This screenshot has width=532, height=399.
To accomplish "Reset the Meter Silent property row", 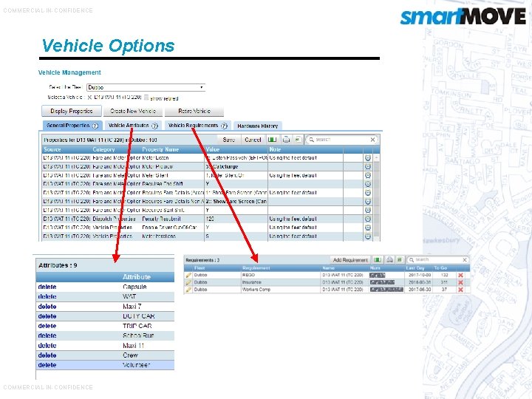I will (x=368, y=175).
